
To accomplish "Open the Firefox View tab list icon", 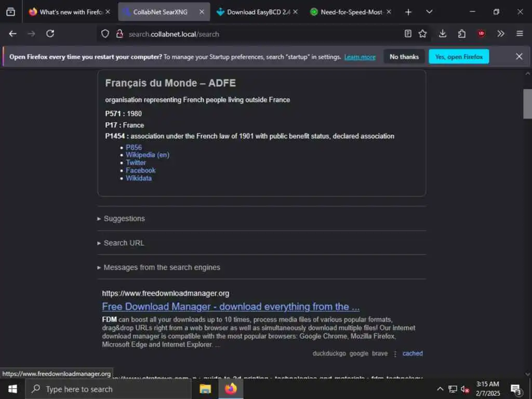I will [x=10, y=12].
